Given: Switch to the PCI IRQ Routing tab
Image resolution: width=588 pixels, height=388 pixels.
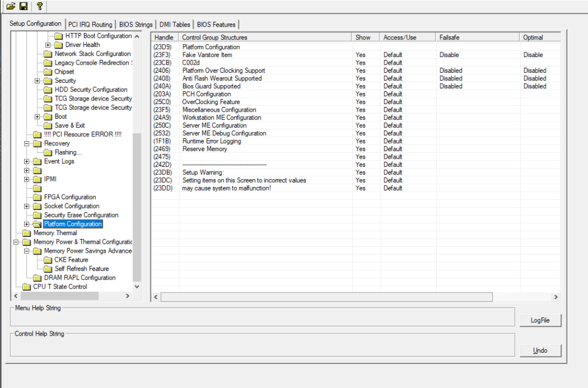Looking at the screenshot, I should coord(90,24).
